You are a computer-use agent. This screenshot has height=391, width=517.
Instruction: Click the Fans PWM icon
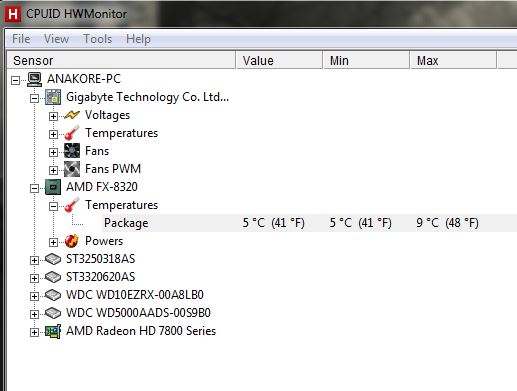72,169
